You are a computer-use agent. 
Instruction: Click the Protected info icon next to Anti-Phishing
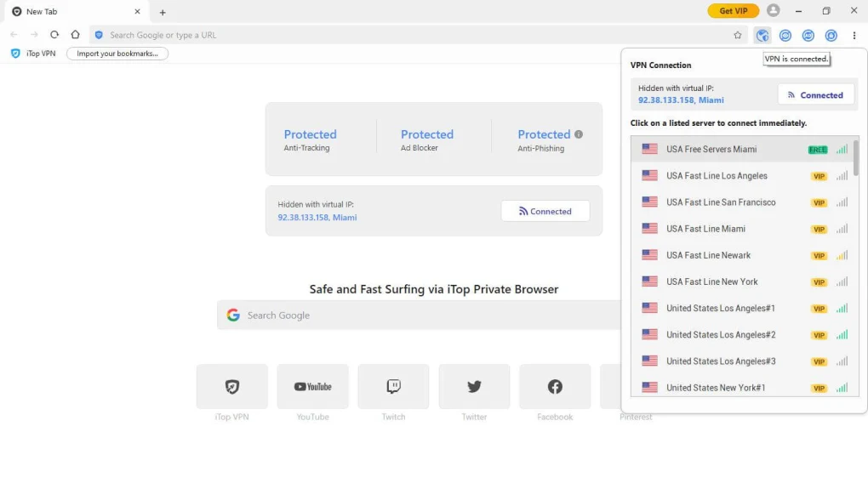pos(579,134)
